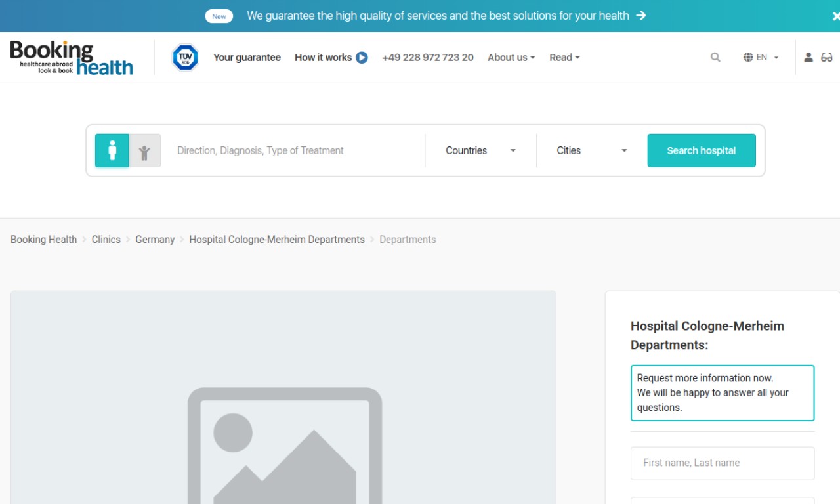Follow the arrow in the guarantee banner
This screenshot has width=840, height=504.
(x=641, y=16)
